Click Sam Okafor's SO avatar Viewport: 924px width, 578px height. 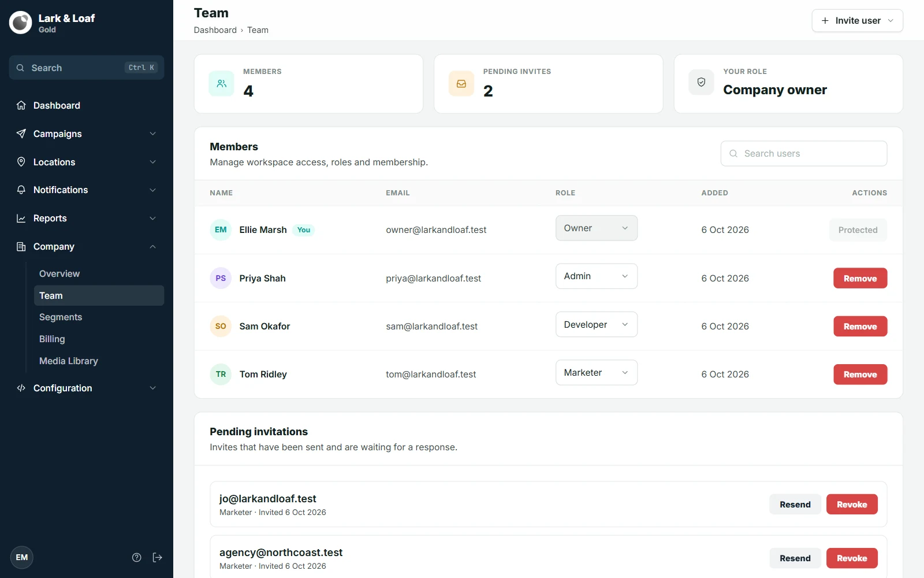tap(221, 326)
